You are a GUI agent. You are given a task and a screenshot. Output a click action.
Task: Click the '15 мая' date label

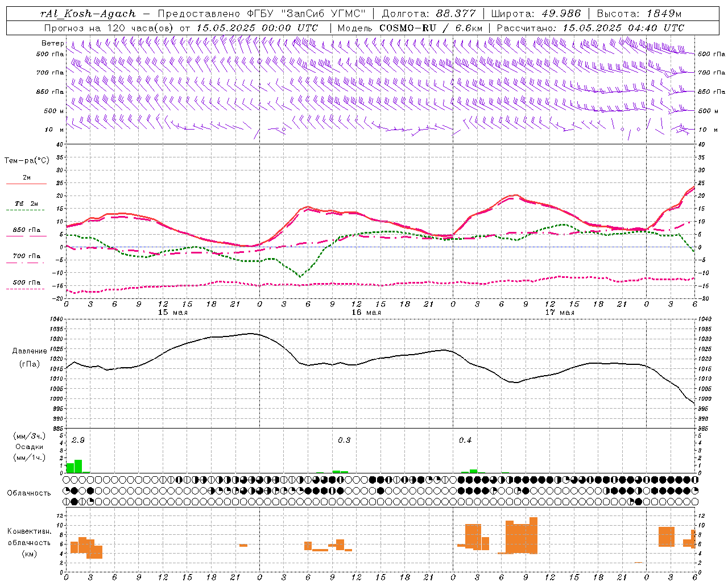[173, 313]
